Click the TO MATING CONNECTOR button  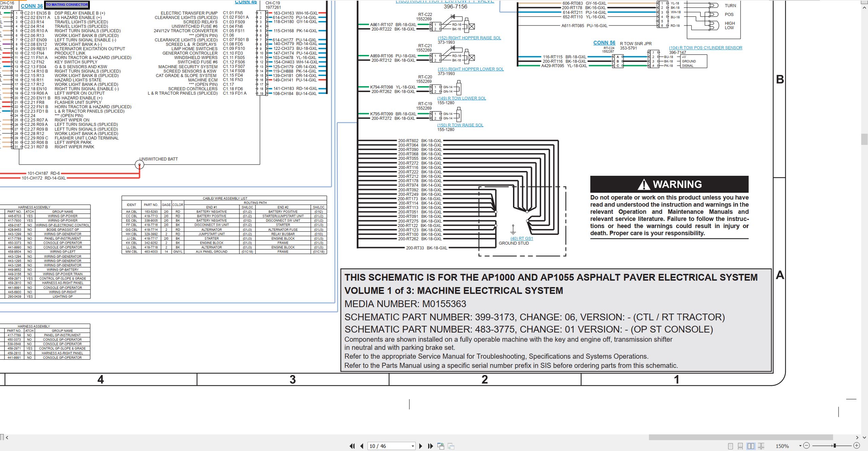[67, 5]
